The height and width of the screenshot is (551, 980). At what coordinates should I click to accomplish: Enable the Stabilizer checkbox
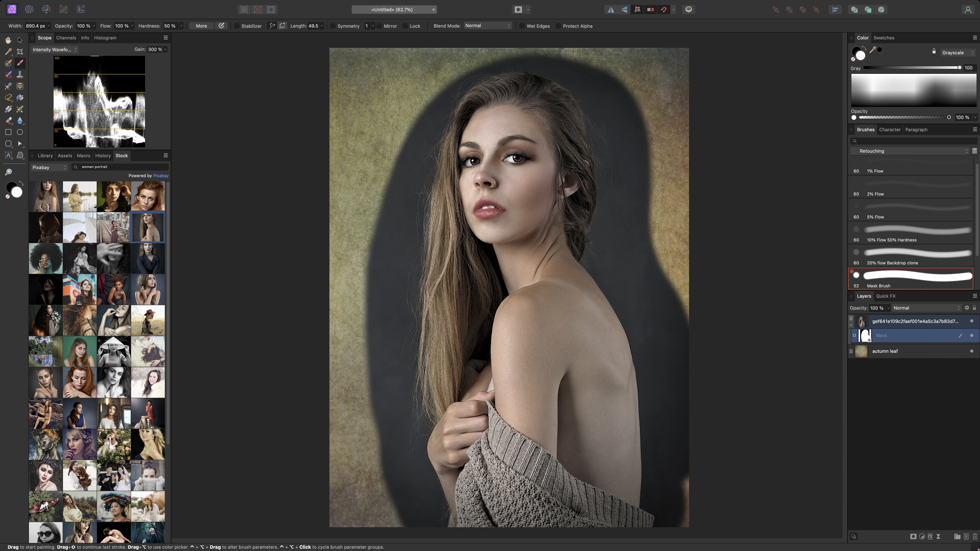237,26
